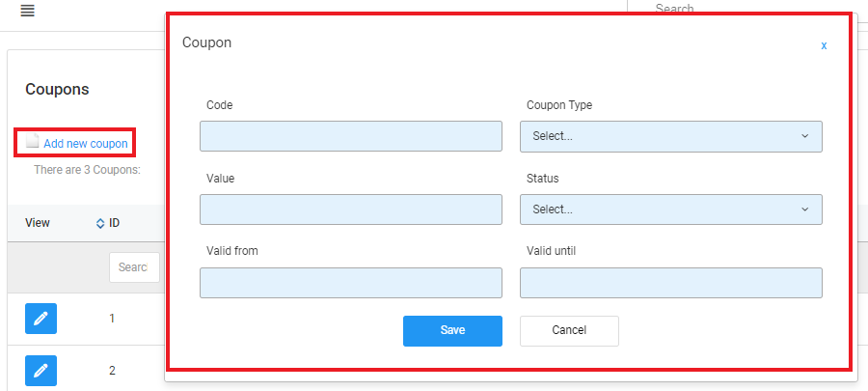Focus the Code input field

coord(350,136)
